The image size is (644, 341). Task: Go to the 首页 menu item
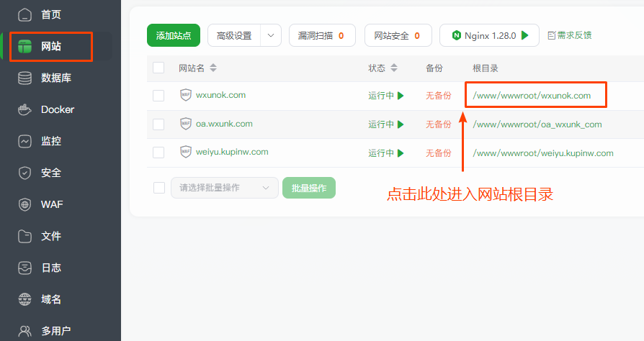(x=51, y=15)
